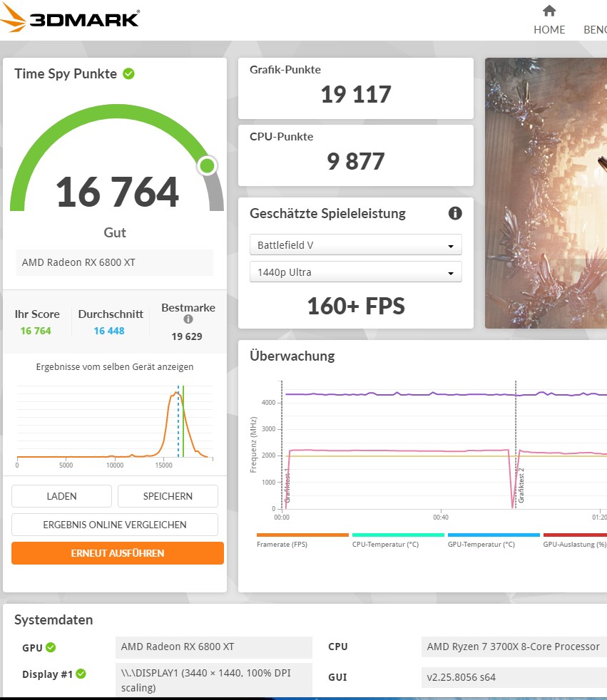Click the green GPU validation checkmark
Image resolution: width=607 pixels, height=700 pixels.
51,647
